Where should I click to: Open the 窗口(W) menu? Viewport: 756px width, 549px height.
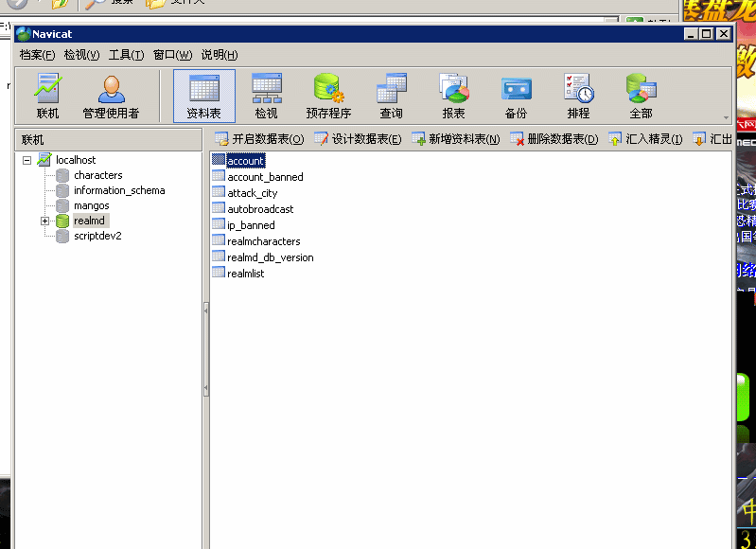click(172, 55)
